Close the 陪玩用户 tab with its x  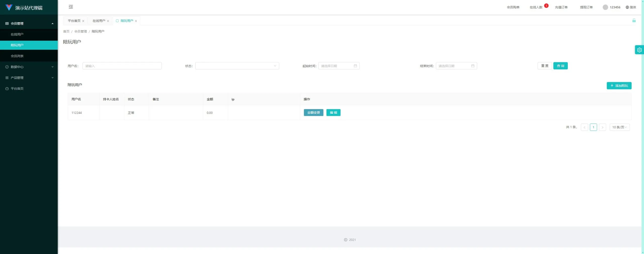pyautogui.click(x=136, y=21)
